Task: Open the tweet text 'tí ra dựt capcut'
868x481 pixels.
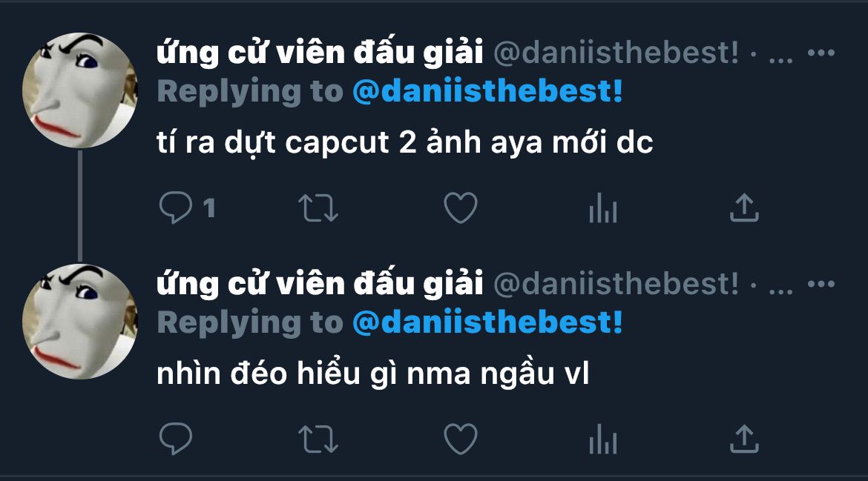Action: coord(404,142)
